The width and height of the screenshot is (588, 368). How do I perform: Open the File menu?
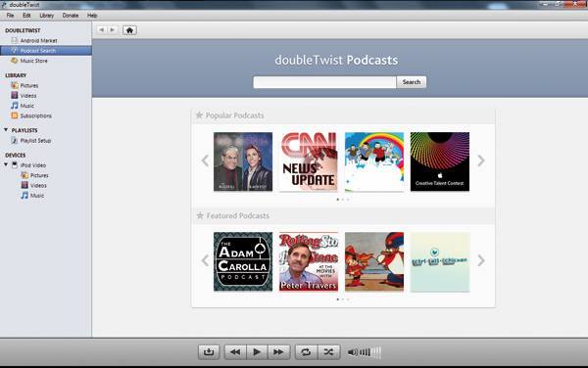10,16
